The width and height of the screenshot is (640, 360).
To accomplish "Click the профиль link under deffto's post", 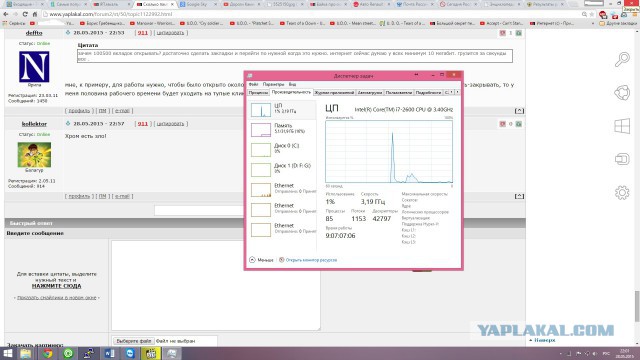I will point(79,111).
